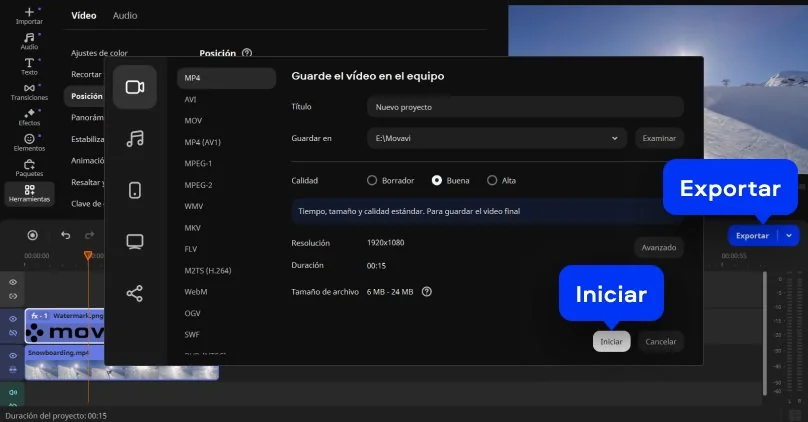Choose the Buena quality radio button
The height and width of the screenshot is (422, 808).
pos(437,181)
